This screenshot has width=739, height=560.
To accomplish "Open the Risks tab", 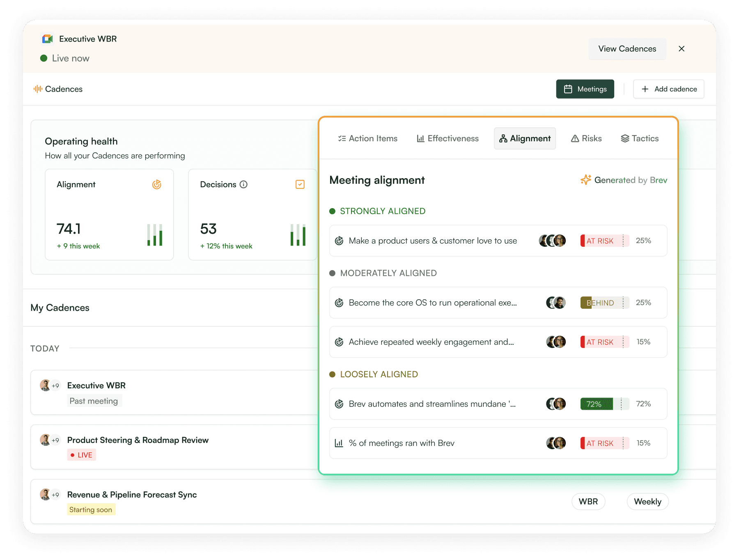I will 586,139.
